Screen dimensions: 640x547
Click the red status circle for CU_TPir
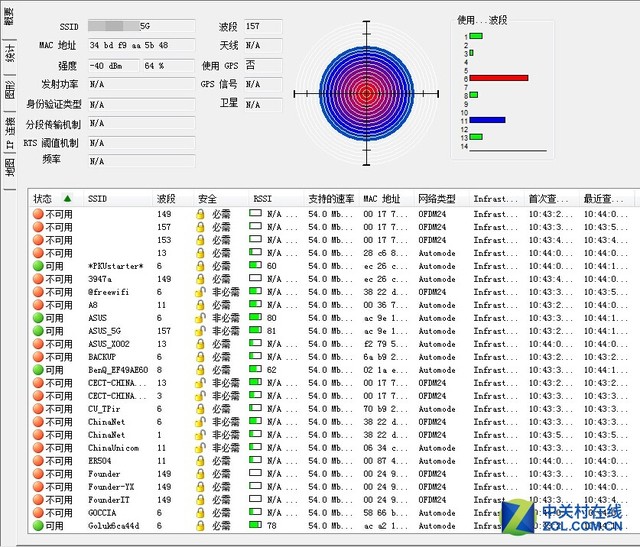[x=38, y=409]
